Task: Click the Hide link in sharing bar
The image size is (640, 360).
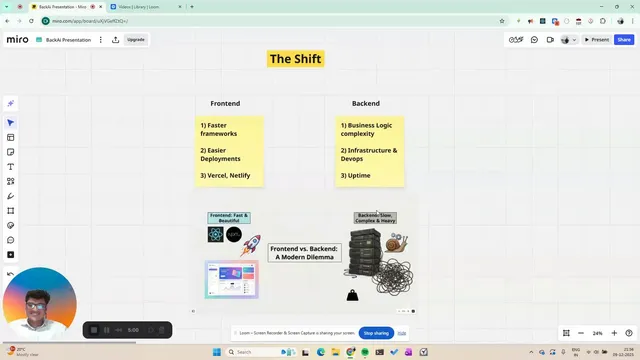Action: click(x=402, y=333)
